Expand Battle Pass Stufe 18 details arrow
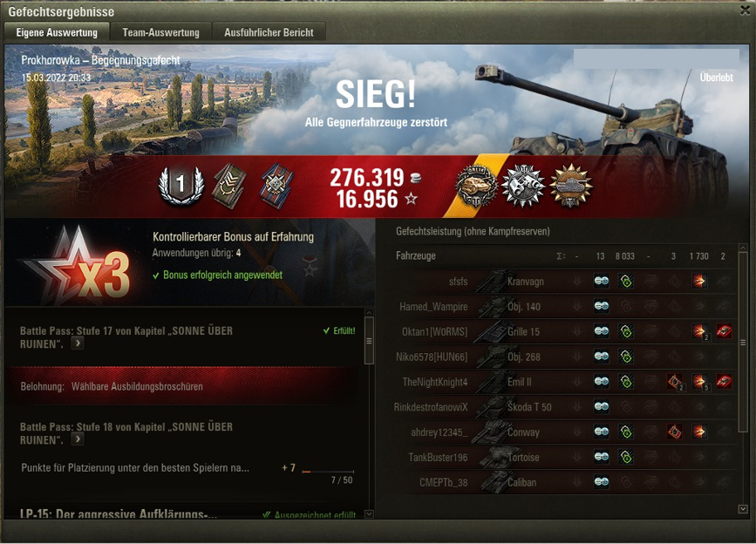 (x=78, y=439)
